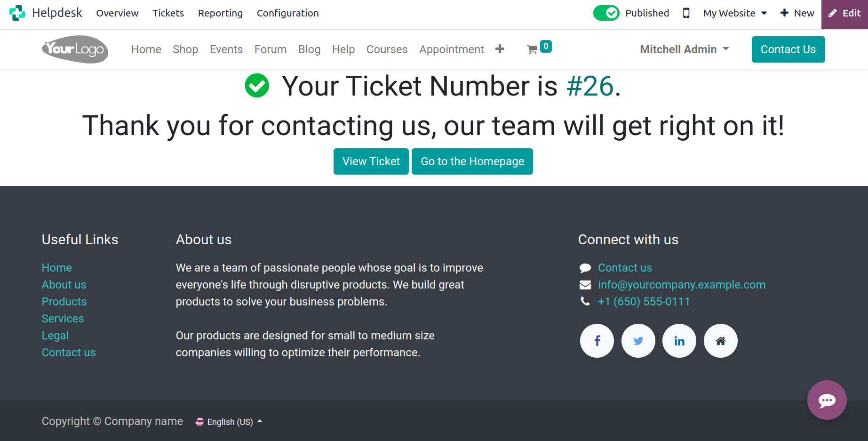Click the home social circle icon
This screenshot has height=441, width=868.
pyautogui.click(x=721, y=341)
